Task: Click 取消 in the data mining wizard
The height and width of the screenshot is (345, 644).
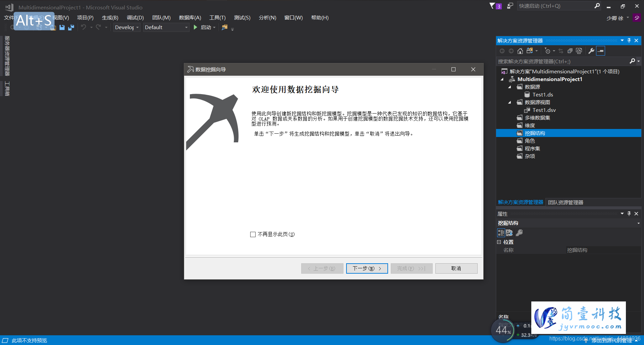Action: pyautogui.click(x=456, y=268)
